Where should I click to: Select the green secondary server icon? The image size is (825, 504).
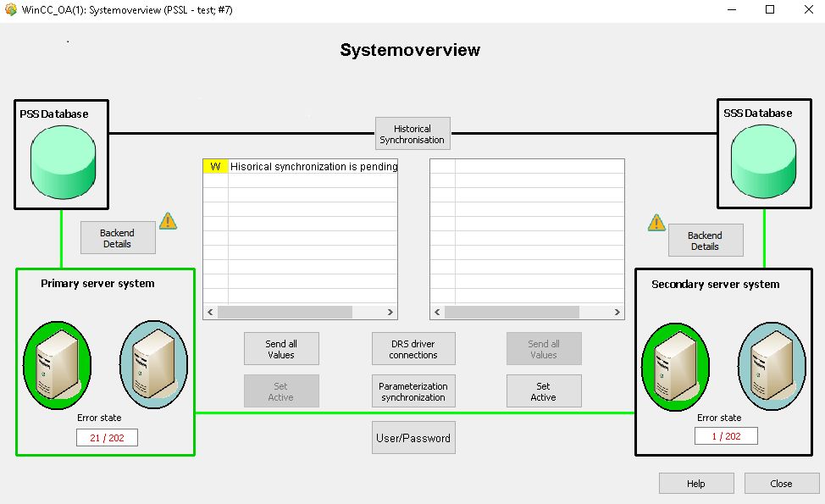pyautogui.click(x=675, y=364)
